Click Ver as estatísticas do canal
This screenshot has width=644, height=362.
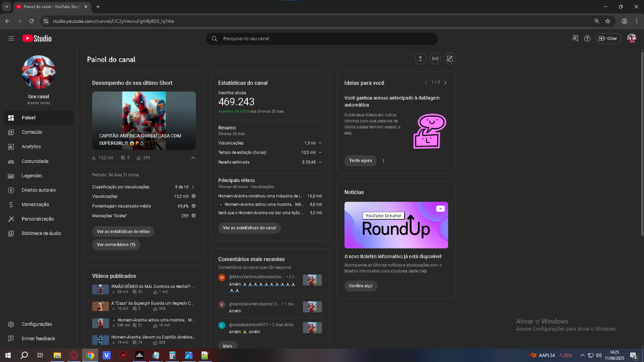(250, 228)
